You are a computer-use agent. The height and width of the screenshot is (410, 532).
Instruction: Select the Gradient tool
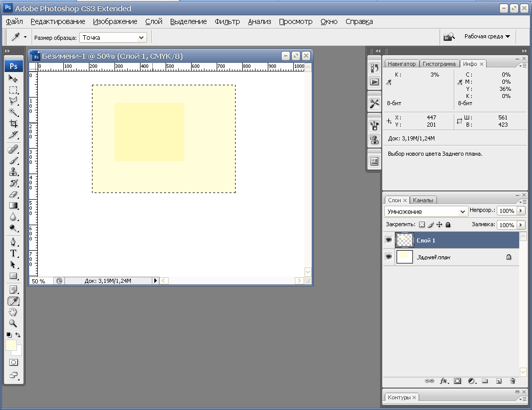13,205
